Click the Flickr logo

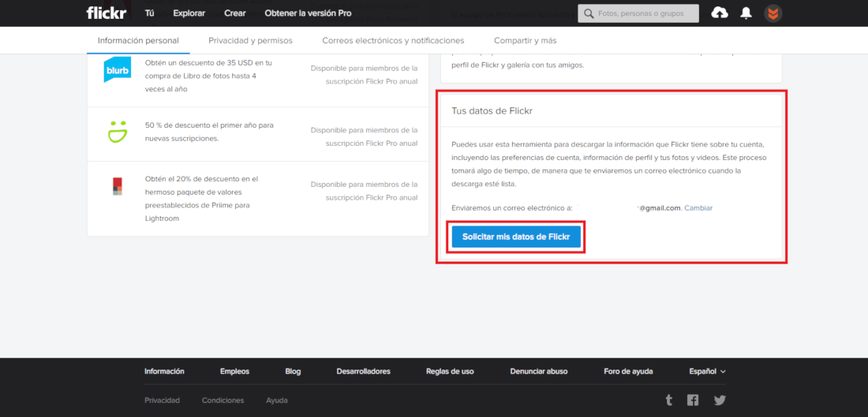107,13
